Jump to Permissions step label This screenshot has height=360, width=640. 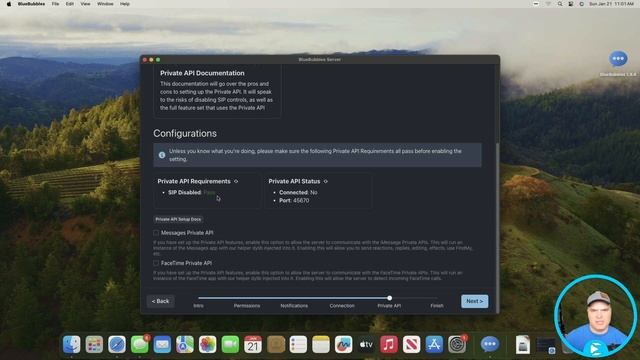247,306
